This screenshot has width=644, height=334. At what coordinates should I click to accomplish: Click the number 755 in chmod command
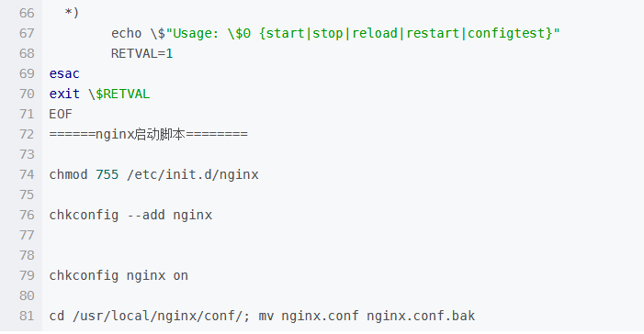coord(107,174)
